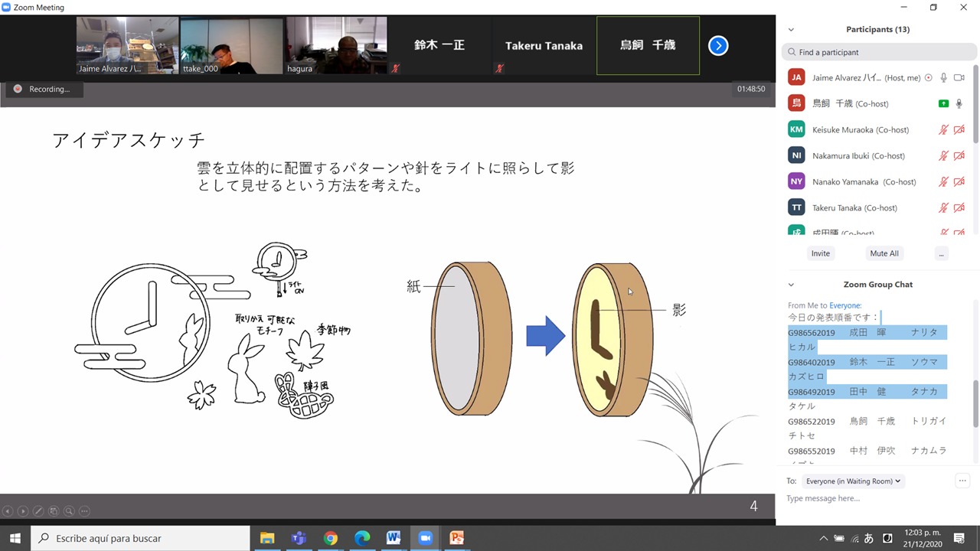Toggle Takeru Tanaka's video icon in list
This screenshot has height=551, width=980.
(x=959, y=207)
